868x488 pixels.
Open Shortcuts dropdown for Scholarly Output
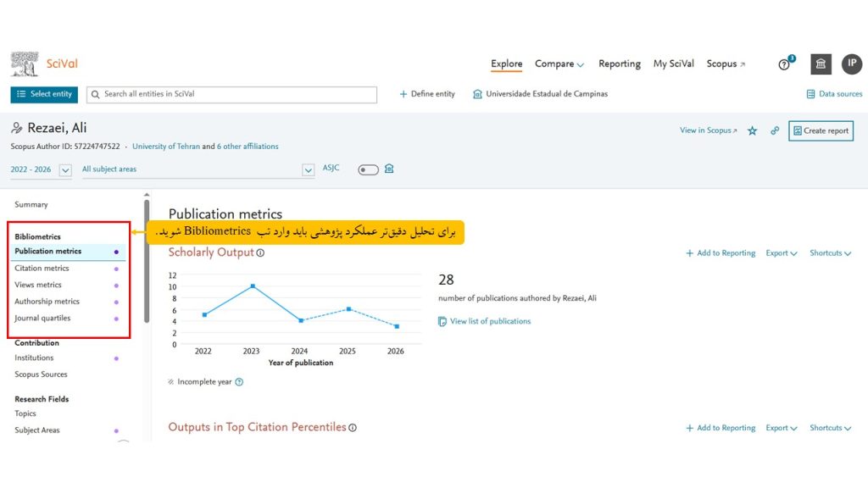[831, 252]
